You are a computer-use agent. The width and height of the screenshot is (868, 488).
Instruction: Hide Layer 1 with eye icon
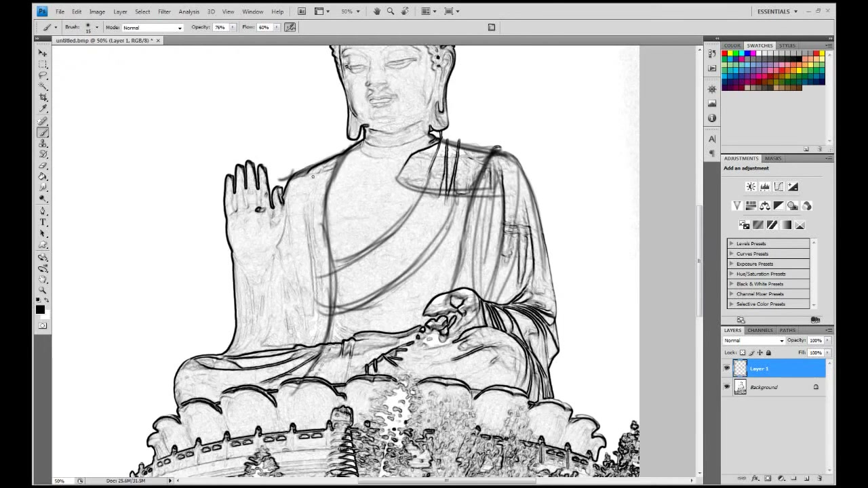[x=727, y=369]
